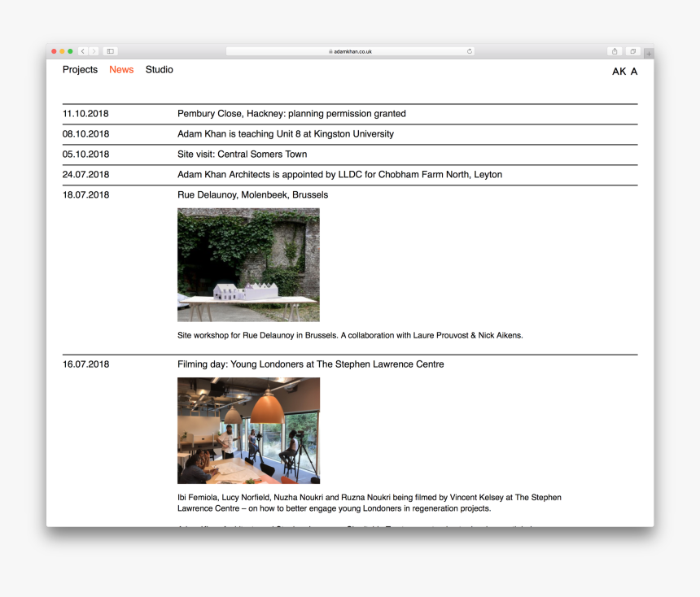
Task: Open the Pembury Close planning permission news entry
Action: click(x=291, y=114)
